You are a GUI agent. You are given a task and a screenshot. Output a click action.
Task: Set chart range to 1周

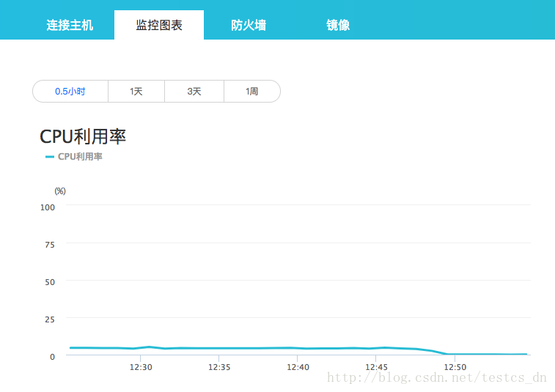click(251, 92)
